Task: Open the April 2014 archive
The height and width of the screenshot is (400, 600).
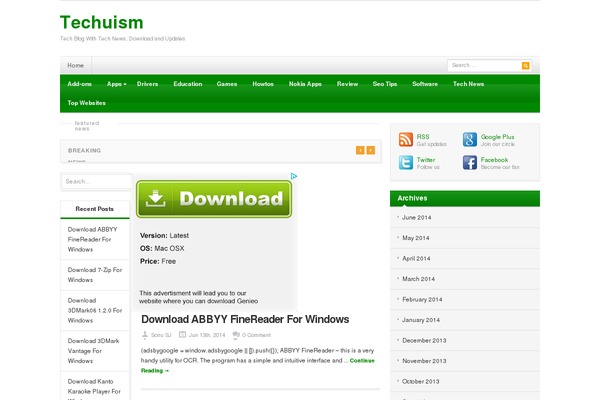Action: (x=416, y=258)
